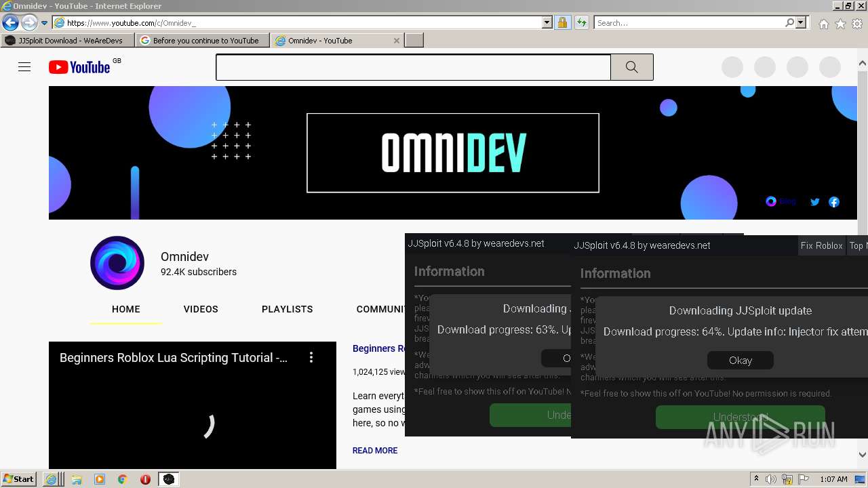Click the Internet Explorer address bar URL
The image size is (868, 488).
click(x=297, y=22)
